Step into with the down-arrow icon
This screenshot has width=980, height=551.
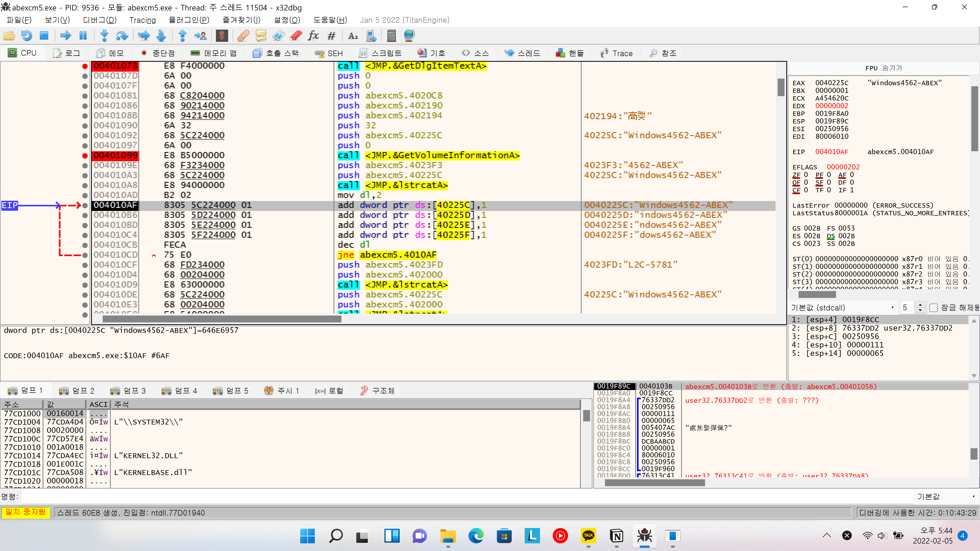coord(104,36)
